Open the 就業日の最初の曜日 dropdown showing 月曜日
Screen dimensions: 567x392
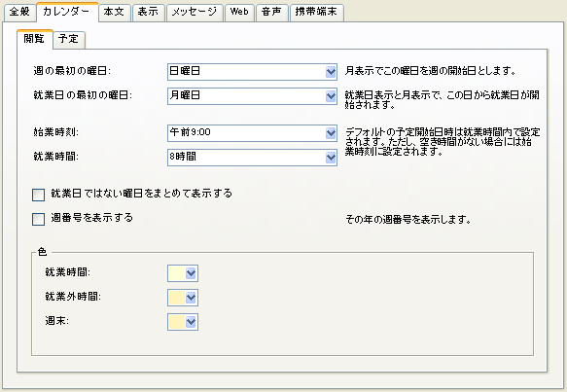252,96
